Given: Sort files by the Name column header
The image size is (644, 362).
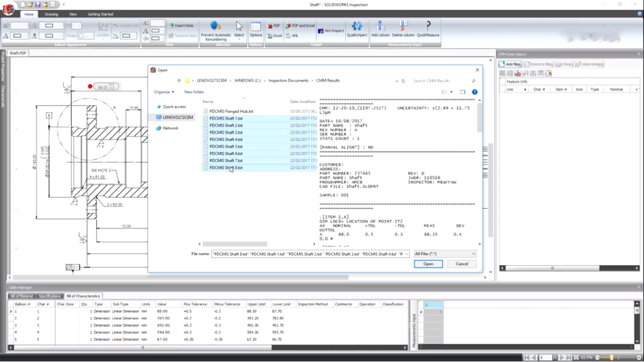Looking at the screenshot, I should click(208, 101).
